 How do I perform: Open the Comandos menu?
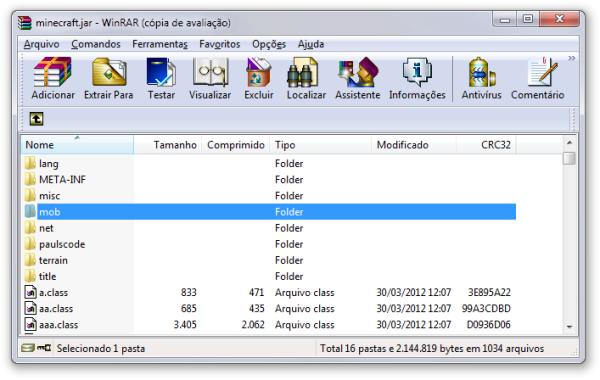96,44
